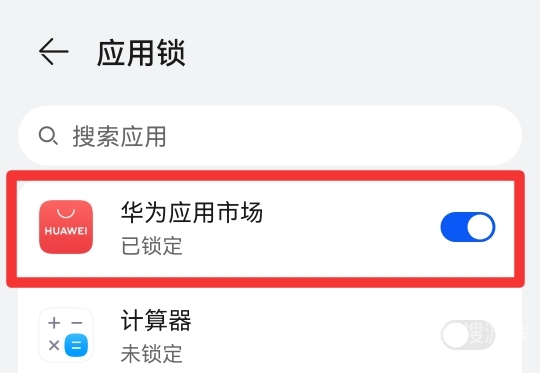Tap the 未锁定 status label
Image resolution: width=540 pixels, height=373 pixels.
click(x=152, y=353)
